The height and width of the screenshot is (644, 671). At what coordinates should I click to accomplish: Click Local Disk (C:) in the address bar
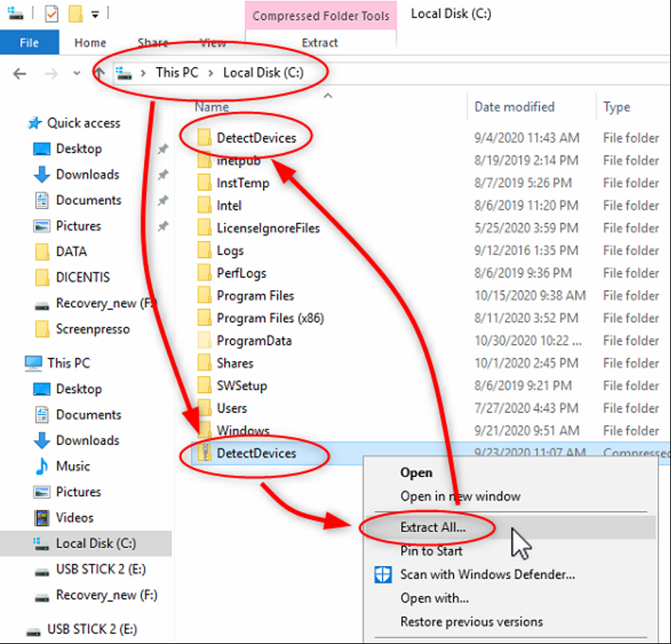click(263, 72)
